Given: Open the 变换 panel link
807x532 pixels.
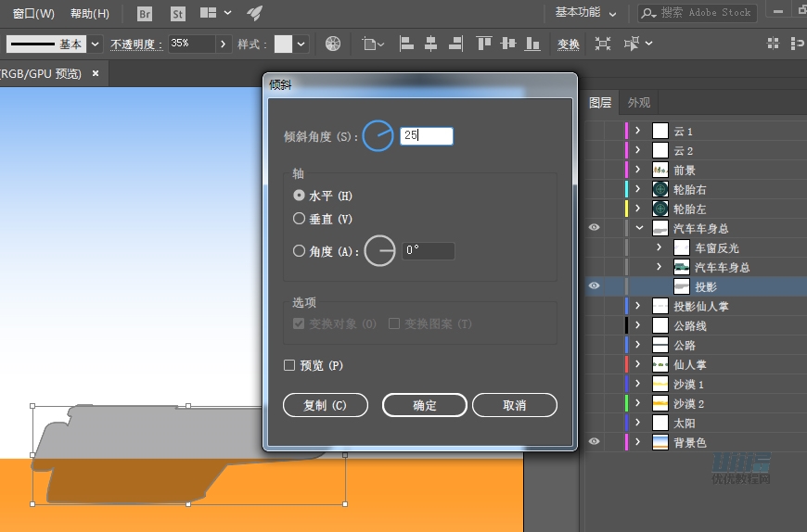Looking at the screenshot, I should click(x=569, y=44).
